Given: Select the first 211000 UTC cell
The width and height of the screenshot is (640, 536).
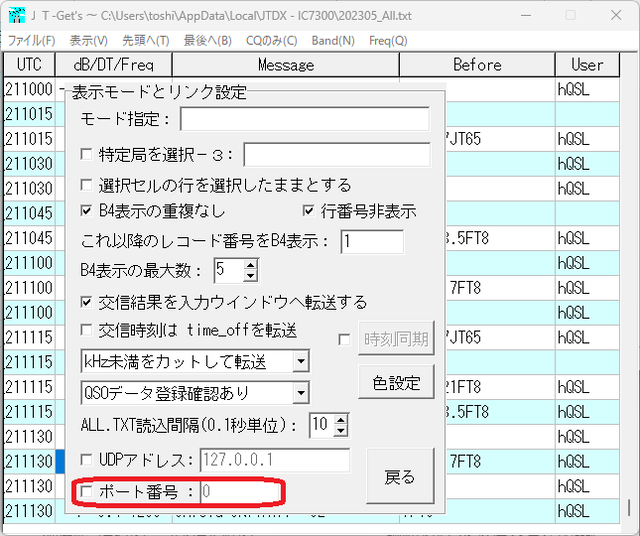Looking at the screenshot, I should (x=29, y=89).
